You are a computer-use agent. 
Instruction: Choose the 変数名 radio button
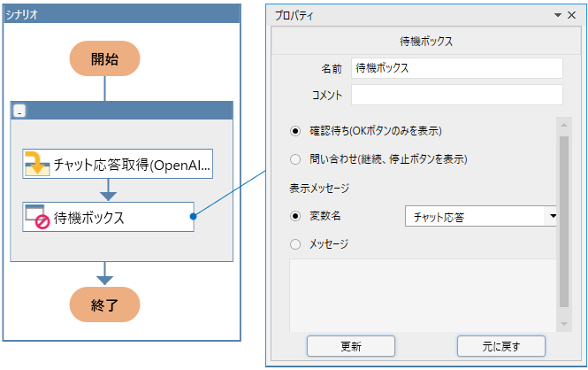tap(295, 215)
